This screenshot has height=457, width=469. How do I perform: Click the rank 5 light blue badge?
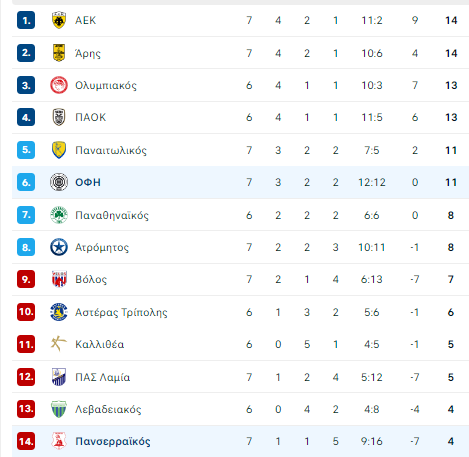point(26,150)
